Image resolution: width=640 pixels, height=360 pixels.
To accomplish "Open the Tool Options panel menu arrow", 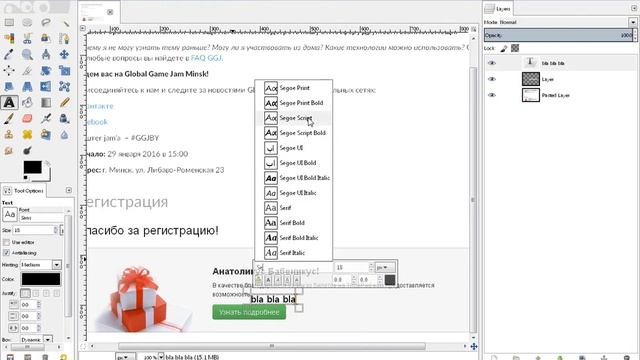I will coord(69,190).
